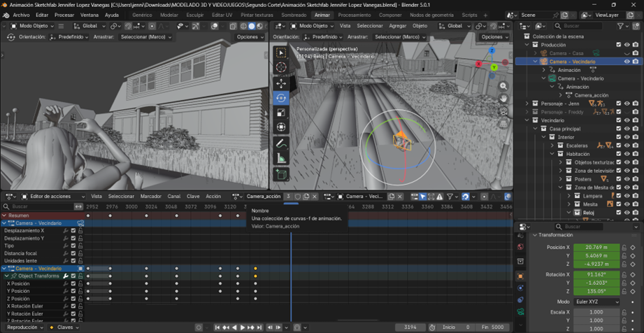Image resolution: width=644 pixels, height=333 pixels.
Task: Select the Move tool in viewport toolbar
Action: [281, 83]
